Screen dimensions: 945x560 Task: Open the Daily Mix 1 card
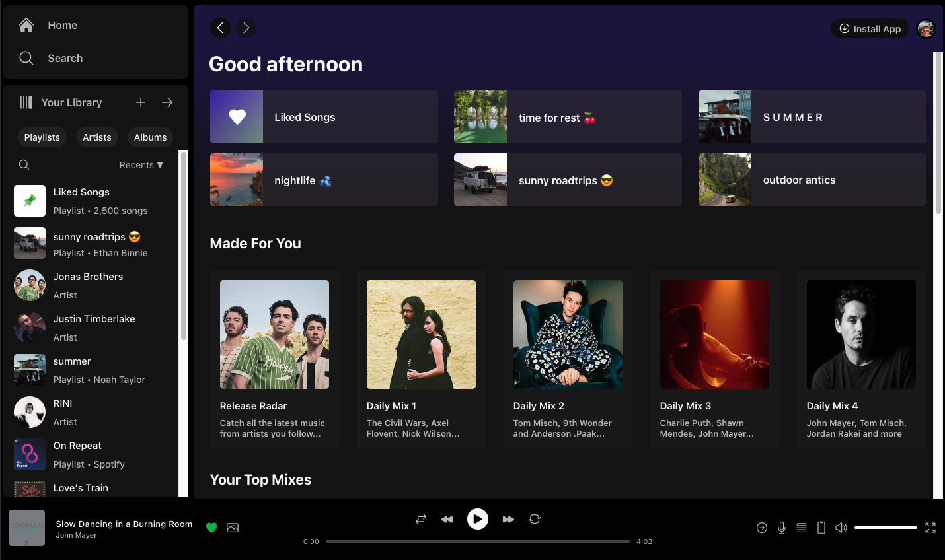pyautogui.click(x=421, y=359)
